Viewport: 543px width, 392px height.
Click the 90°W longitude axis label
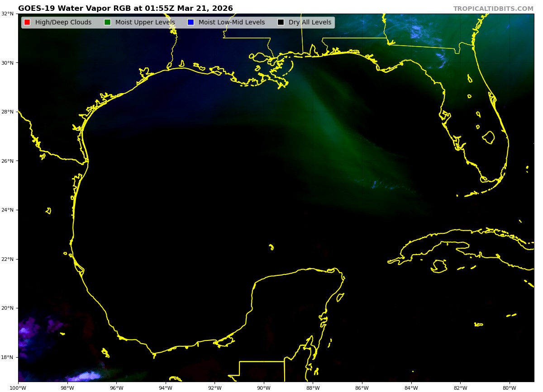click(x=264, y=387)
